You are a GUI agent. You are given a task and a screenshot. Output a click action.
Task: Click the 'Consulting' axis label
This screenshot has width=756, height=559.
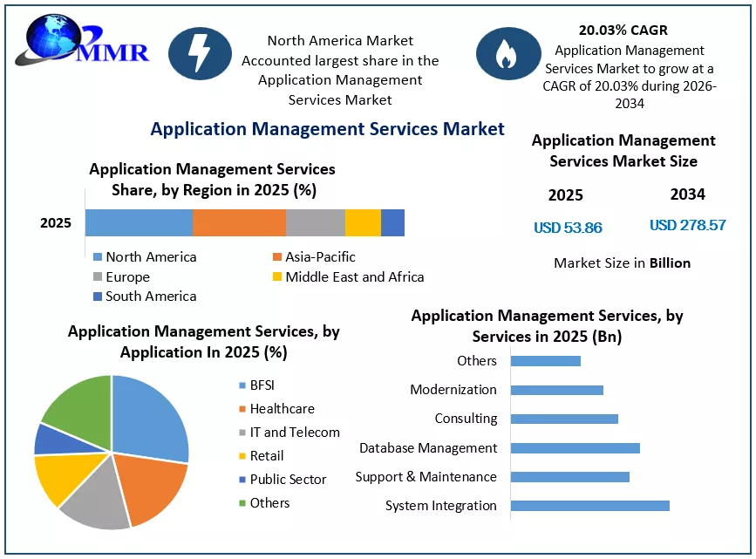[466, 419]
